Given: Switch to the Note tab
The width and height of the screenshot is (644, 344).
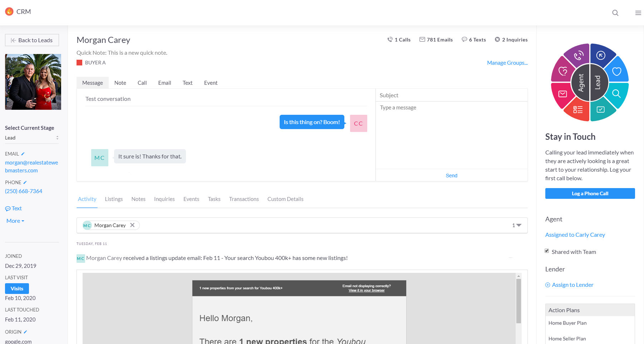Looking at the screenshot, I should pyautogui.click(x=120, y=83).
